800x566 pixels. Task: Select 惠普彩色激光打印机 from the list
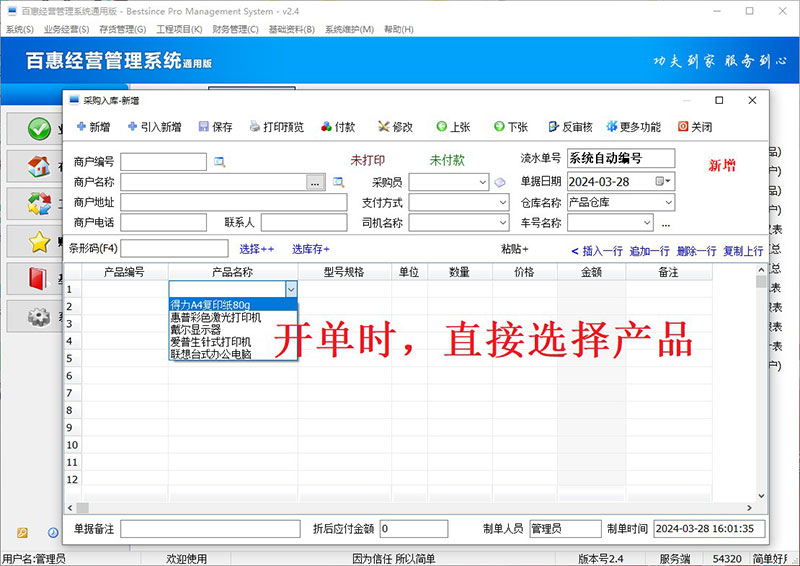click(x=233, y=317)
